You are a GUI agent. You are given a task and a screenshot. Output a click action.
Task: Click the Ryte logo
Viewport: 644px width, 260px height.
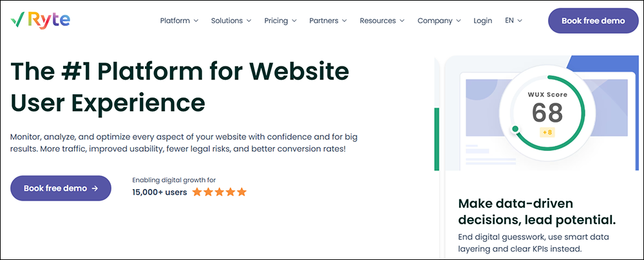tap(36, 21)
